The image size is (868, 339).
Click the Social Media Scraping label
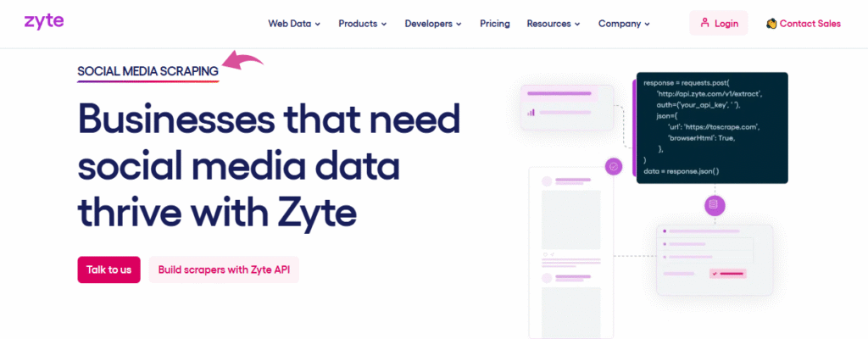[147, 72]
